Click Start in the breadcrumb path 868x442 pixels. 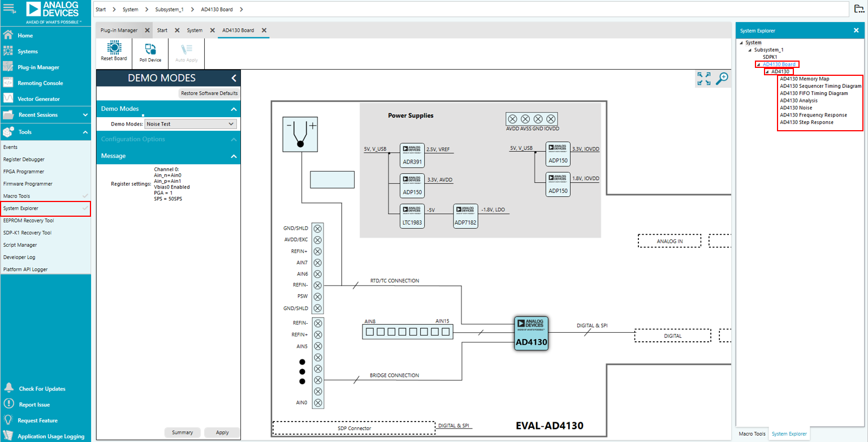[x=101, y=10]
